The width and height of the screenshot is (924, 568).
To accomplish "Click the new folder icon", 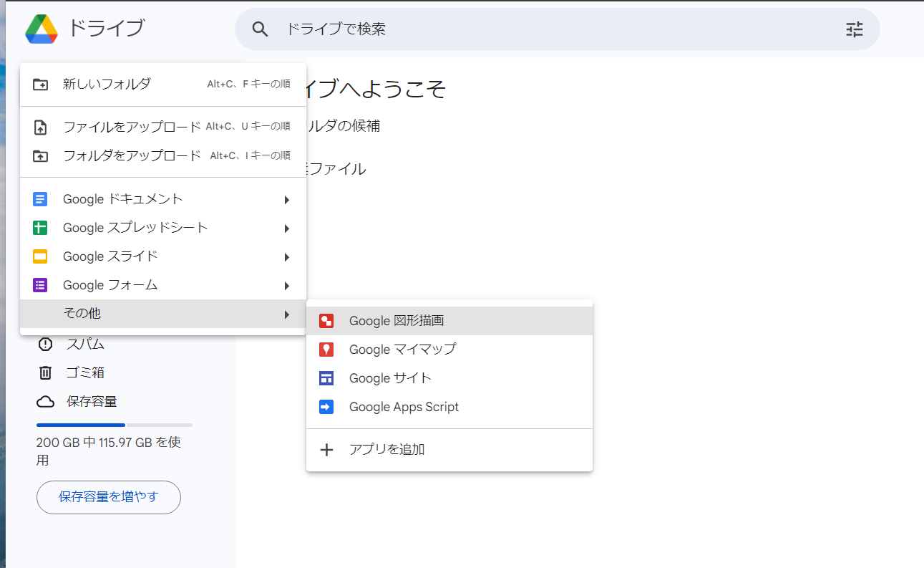I will click(x=41, y=85).
